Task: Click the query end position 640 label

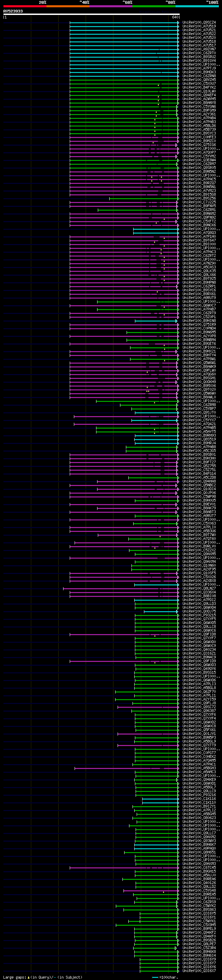Action: click(x=175, y=17)
